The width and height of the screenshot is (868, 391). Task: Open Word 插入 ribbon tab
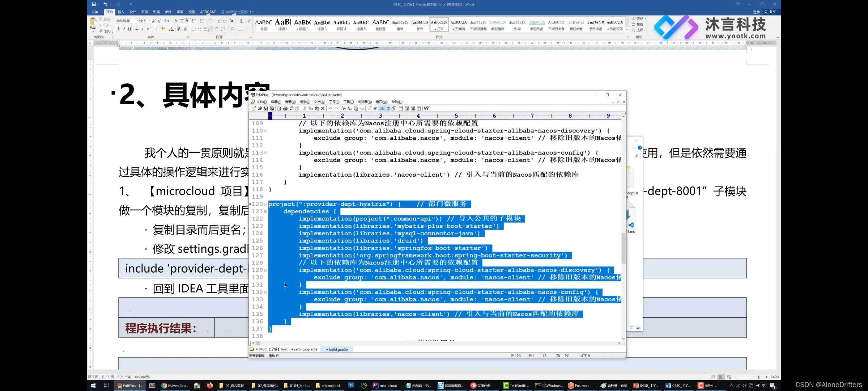point(121,12)
